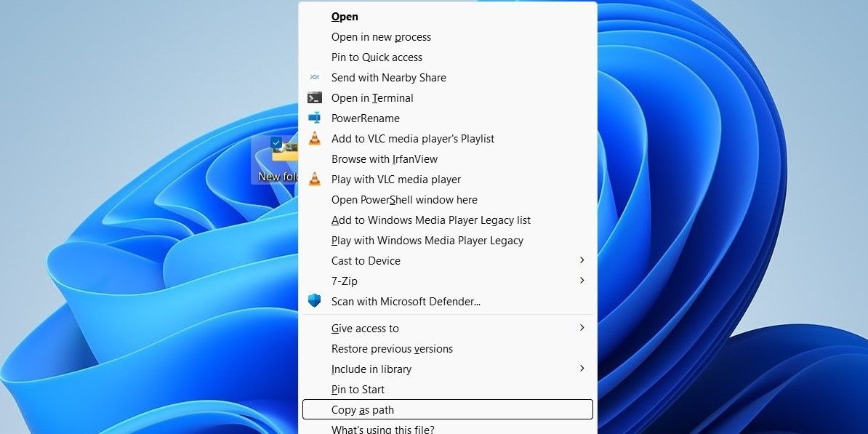Expand the Include in library submenu arrow
This screenshot has width=868, height=434.
click(x=582, y=369)
